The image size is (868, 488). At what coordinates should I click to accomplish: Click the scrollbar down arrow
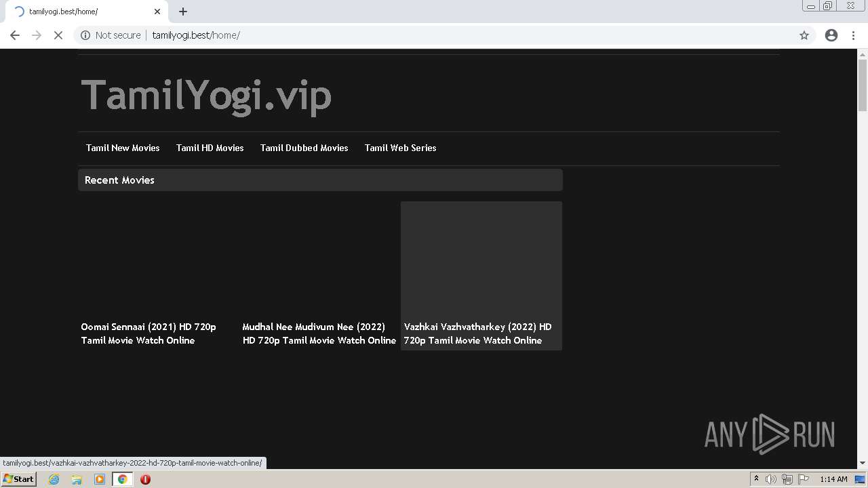863,464
